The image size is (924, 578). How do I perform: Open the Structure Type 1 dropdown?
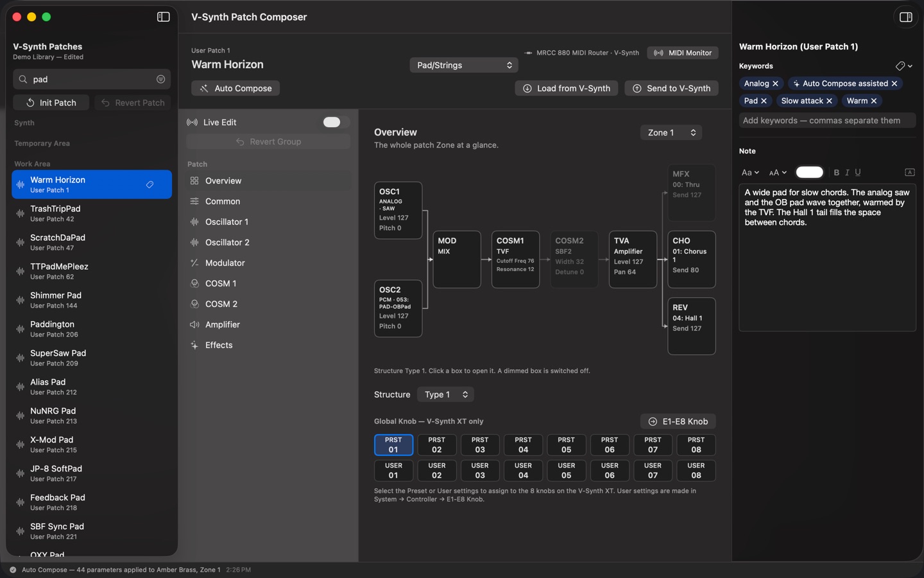[445, 394]
